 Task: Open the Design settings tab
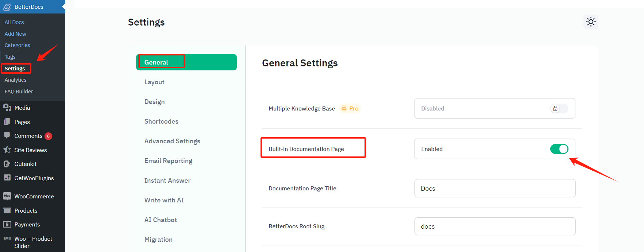[154, 102]
